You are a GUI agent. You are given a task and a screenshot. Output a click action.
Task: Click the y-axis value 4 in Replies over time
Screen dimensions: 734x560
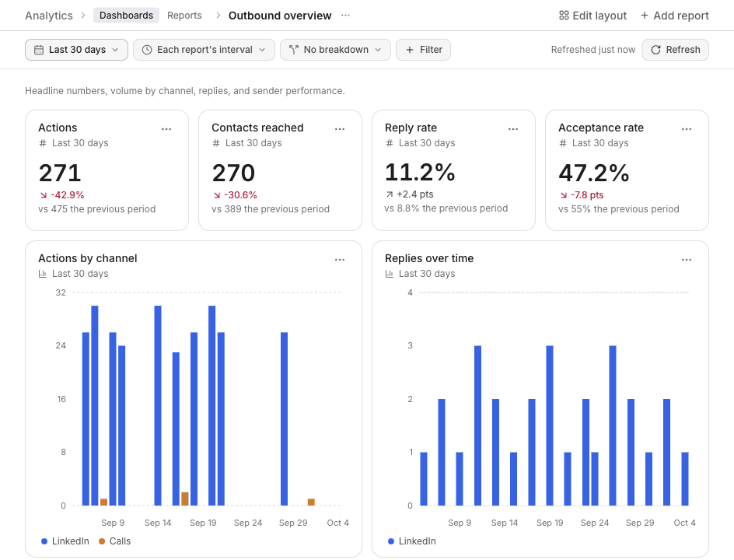click(410, 292)
